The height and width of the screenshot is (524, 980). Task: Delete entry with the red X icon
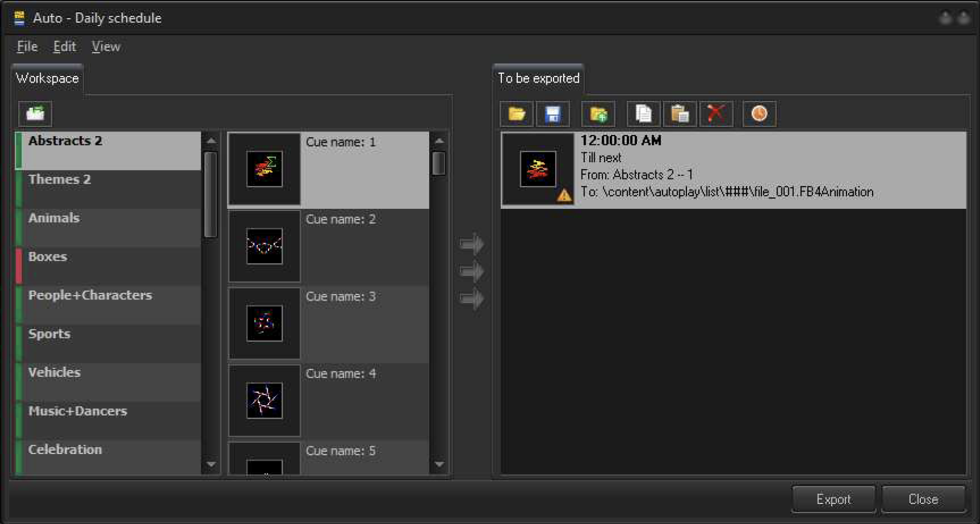tap(716, 114)
